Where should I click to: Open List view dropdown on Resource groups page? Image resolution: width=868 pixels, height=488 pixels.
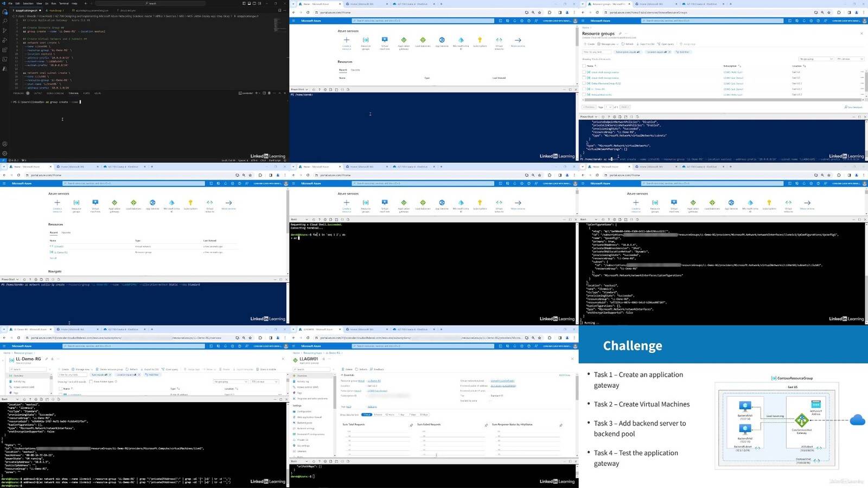click(x=850, y=59)
